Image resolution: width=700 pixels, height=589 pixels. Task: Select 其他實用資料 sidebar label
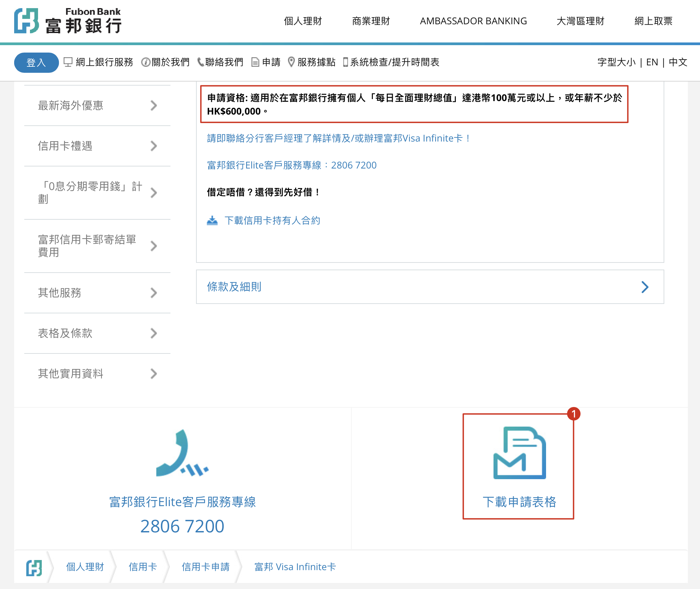(70, 374)
